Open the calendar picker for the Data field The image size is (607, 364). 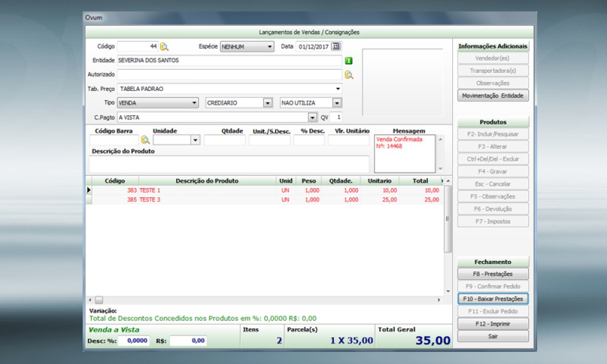pos(336,47)
